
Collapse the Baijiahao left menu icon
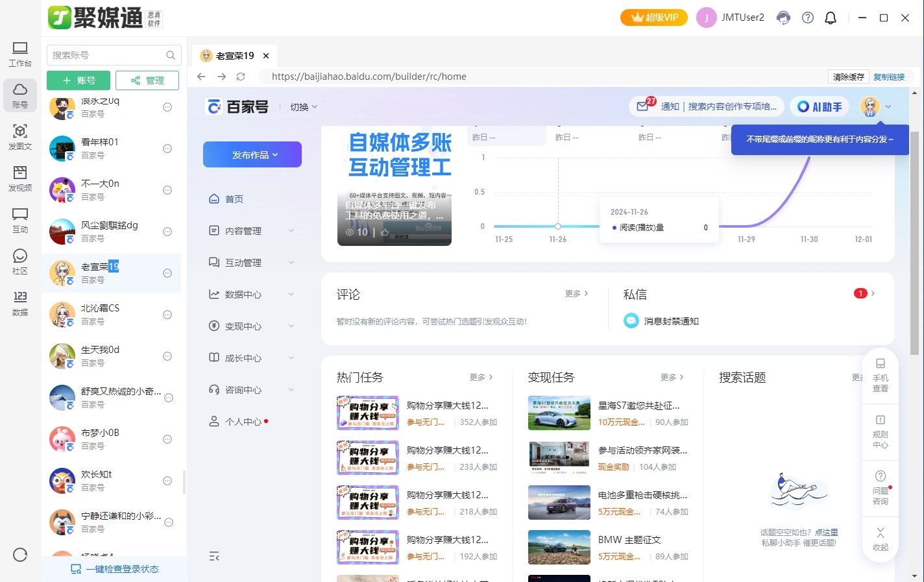pos(214,556)
